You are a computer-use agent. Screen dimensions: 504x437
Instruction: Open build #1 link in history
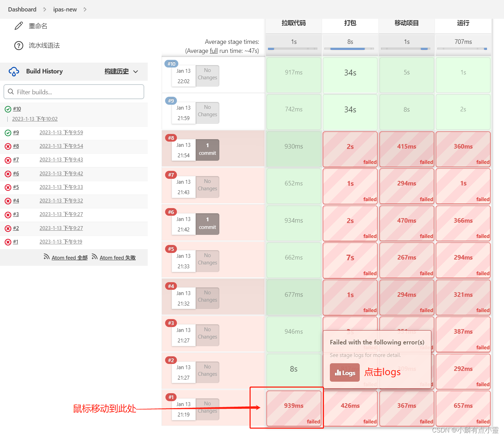point(16,242)
